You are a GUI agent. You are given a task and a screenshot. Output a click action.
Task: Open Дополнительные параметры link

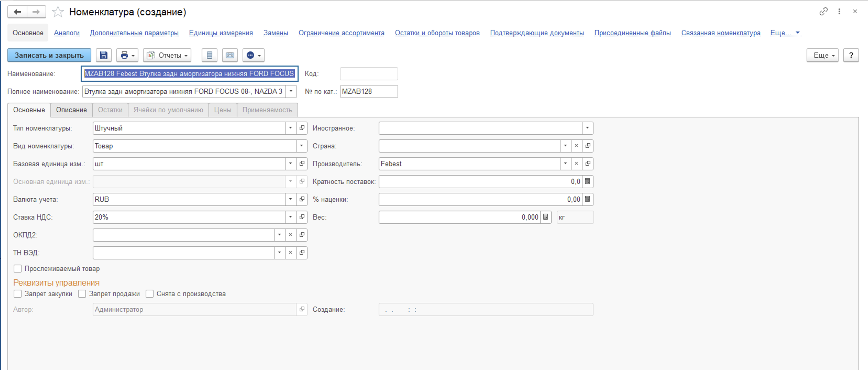click(x=134, y=33)
